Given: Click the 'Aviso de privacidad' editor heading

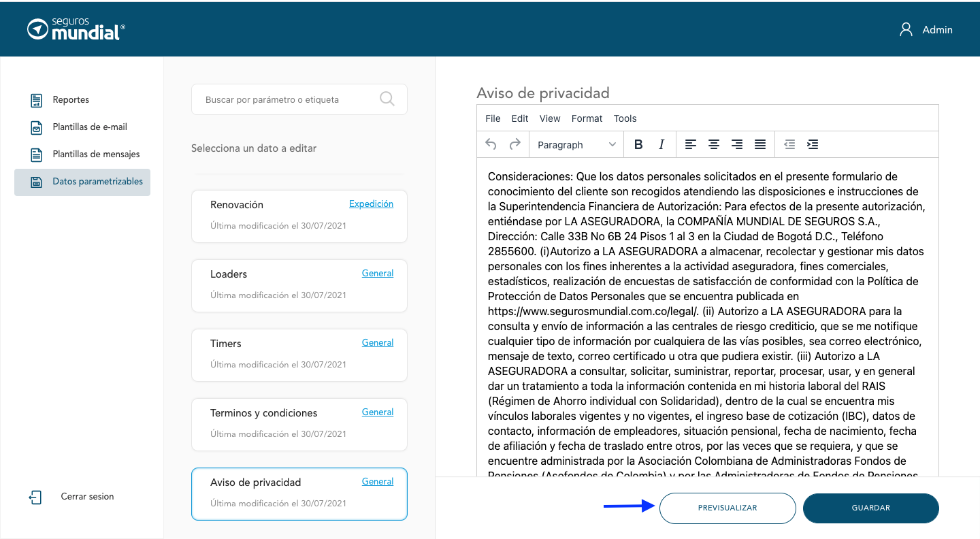Looking at the screenshot, I should point(543,93).
